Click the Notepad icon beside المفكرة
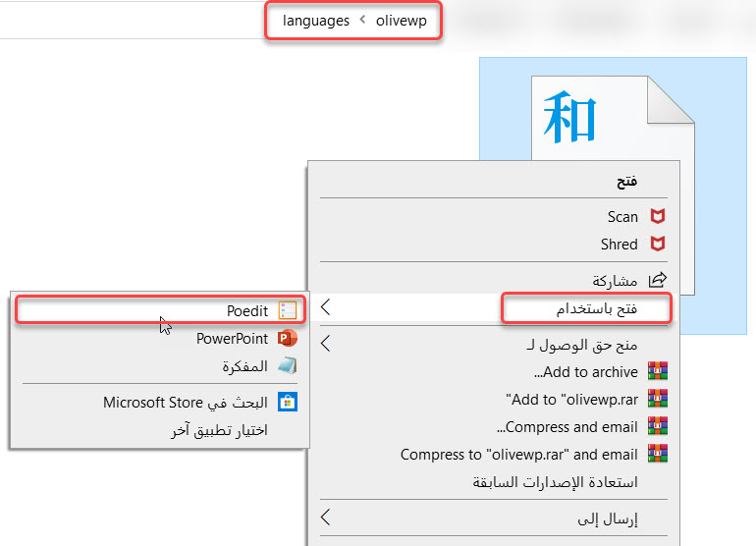Screen dimensions: 756x546 [x=287, y=366]
